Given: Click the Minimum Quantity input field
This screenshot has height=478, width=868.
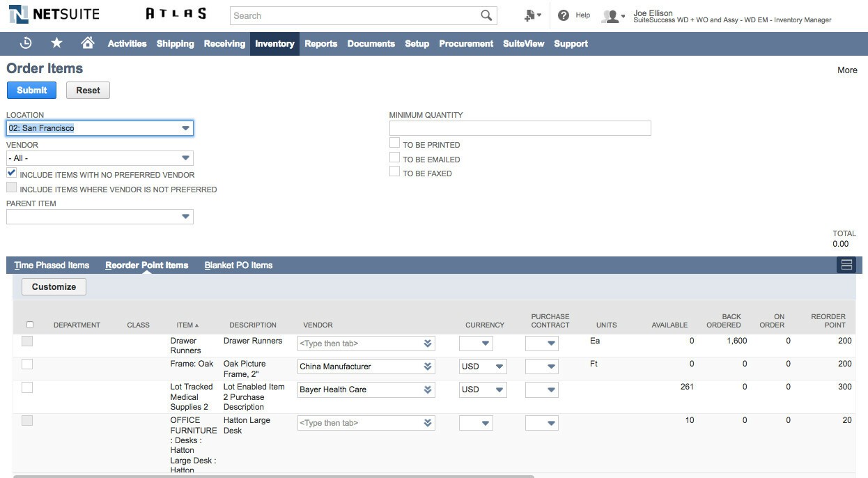Looking at the screenshot, I should [519, 128].
